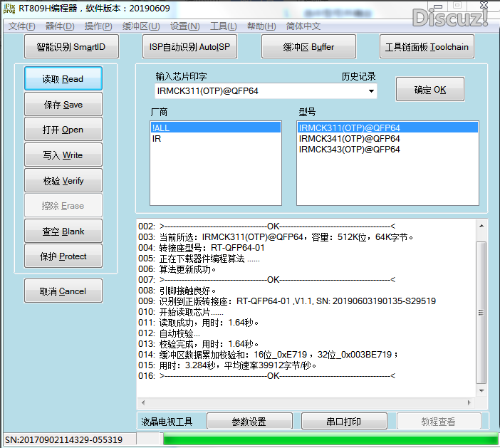
Task: Click the Save (保存) button
Action: [63, 105]
